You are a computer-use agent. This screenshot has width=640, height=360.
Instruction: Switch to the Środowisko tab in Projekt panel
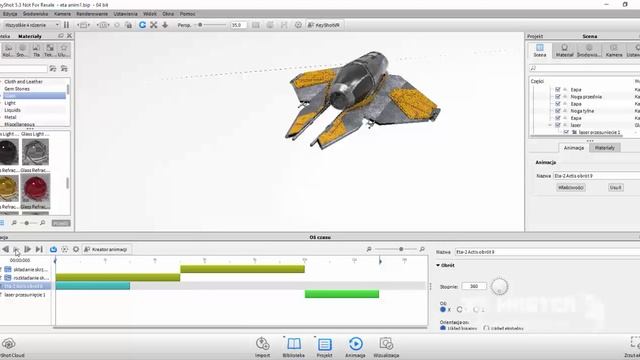click(589, 51)
